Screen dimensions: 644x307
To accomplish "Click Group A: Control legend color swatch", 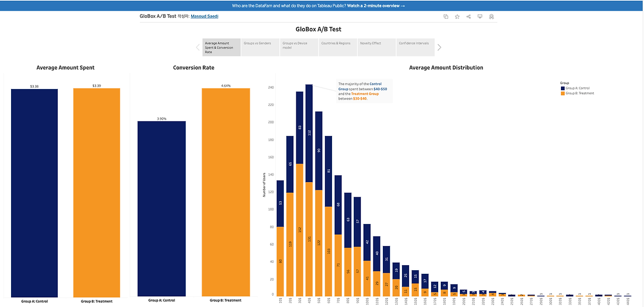I will (562, 88).
